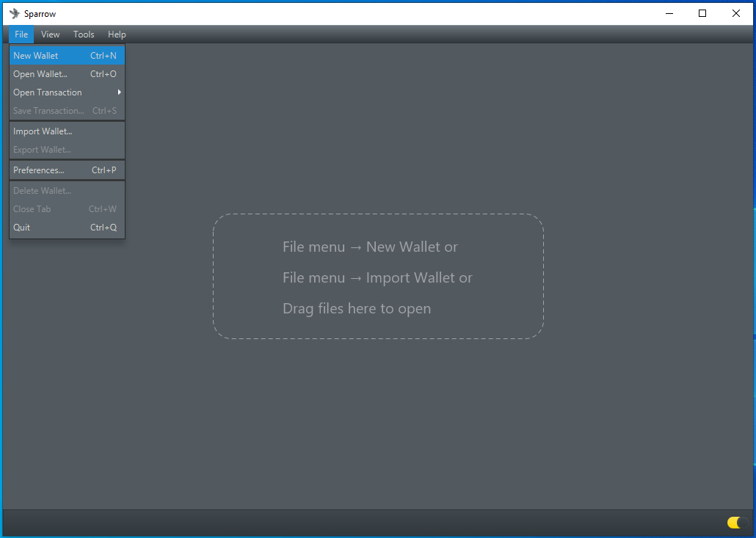Open the Tools menu
Screen dimensions: 756x538
click(x=84, y=34)
